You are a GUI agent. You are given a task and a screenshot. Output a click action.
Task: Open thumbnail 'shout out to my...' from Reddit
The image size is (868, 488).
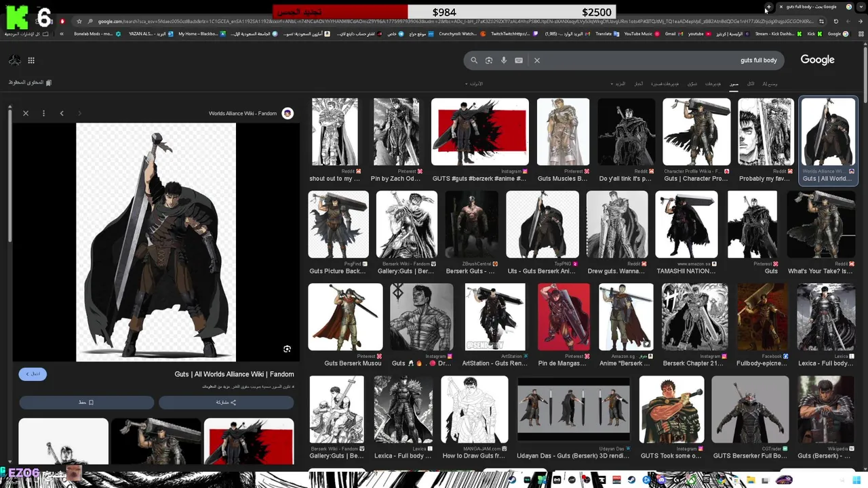click(335, 131)
